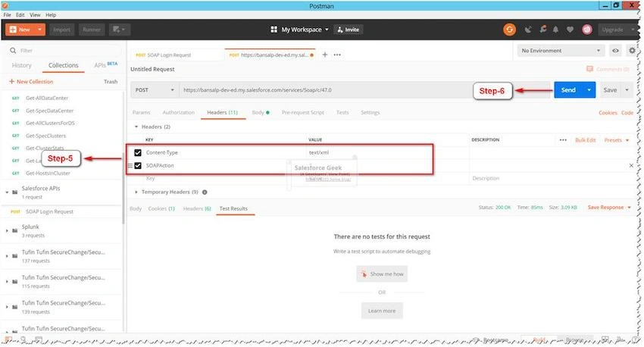Expand the Temporary Headers (9) section
Image resolution: width=644 pixels, height=347 pixels.
pyautogui.click(x=136, y=192)
